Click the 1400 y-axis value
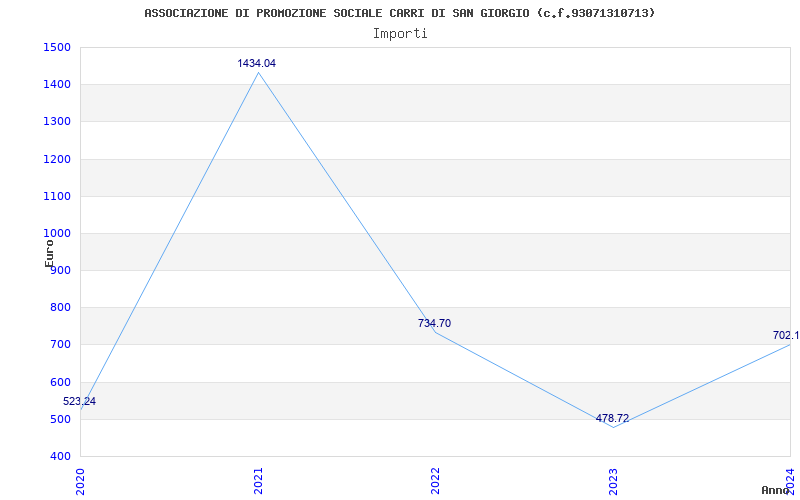 57,85
